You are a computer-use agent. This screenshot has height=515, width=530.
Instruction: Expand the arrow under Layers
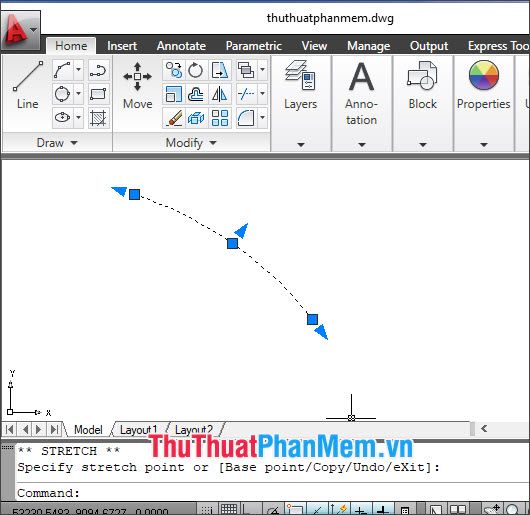[301, 145]
